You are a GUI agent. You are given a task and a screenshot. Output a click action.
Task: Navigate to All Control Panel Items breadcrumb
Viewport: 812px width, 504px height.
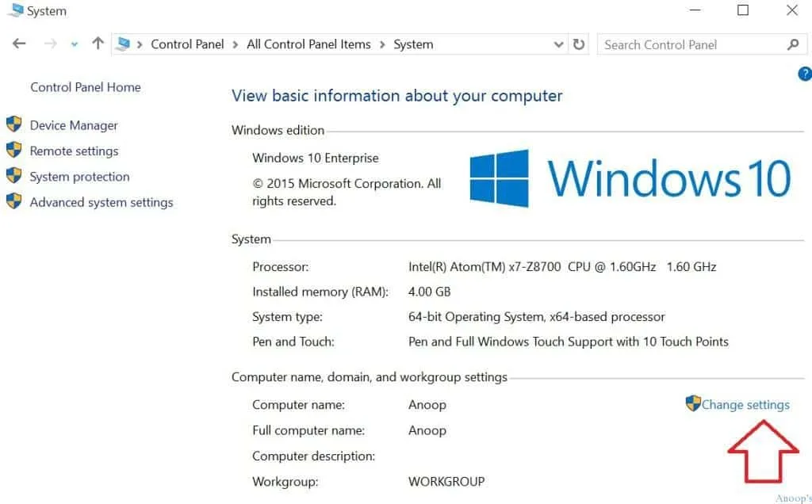click(x=308, y=44)
